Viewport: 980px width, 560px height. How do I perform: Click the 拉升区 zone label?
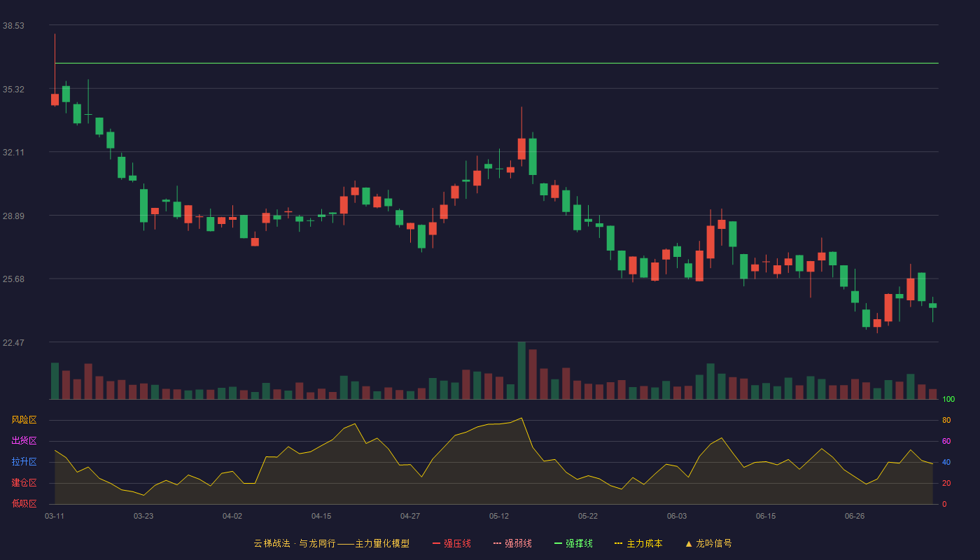(x=24, y=462)
